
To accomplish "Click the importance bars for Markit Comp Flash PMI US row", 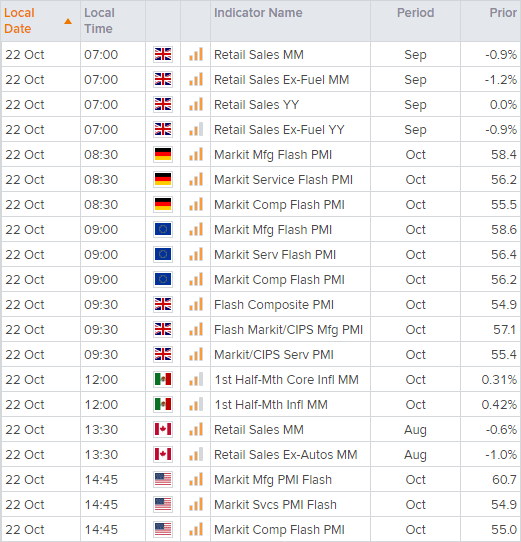I will pyautogui.click(x=196, y=529).
